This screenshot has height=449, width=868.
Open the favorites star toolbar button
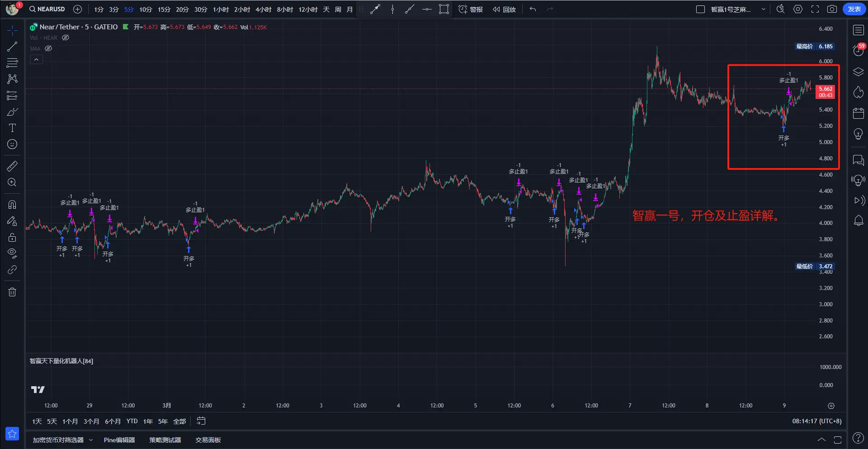point(12,434)
